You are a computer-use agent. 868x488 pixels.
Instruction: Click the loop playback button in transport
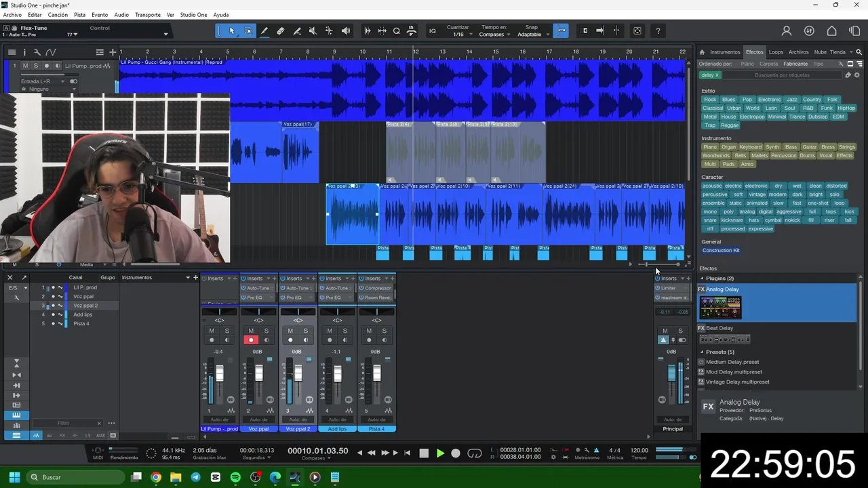coord(475,453)
